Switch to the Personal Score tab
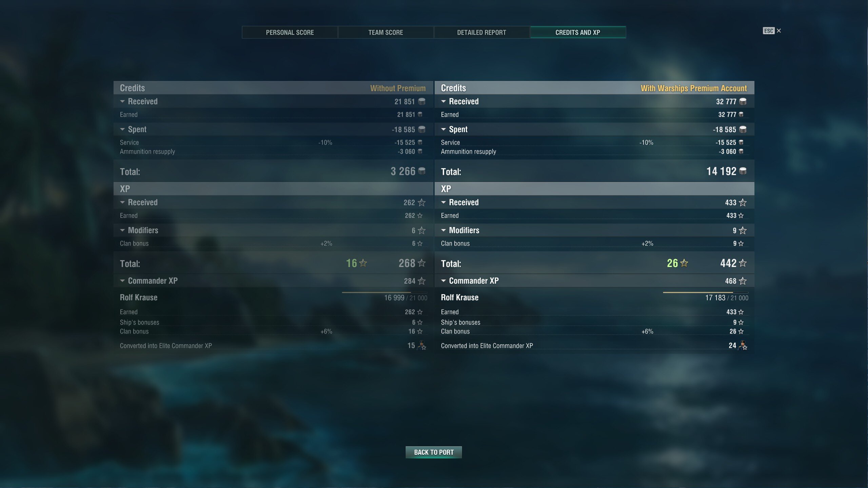This screenshot has height=488, width=868. (x=290, y=32)
